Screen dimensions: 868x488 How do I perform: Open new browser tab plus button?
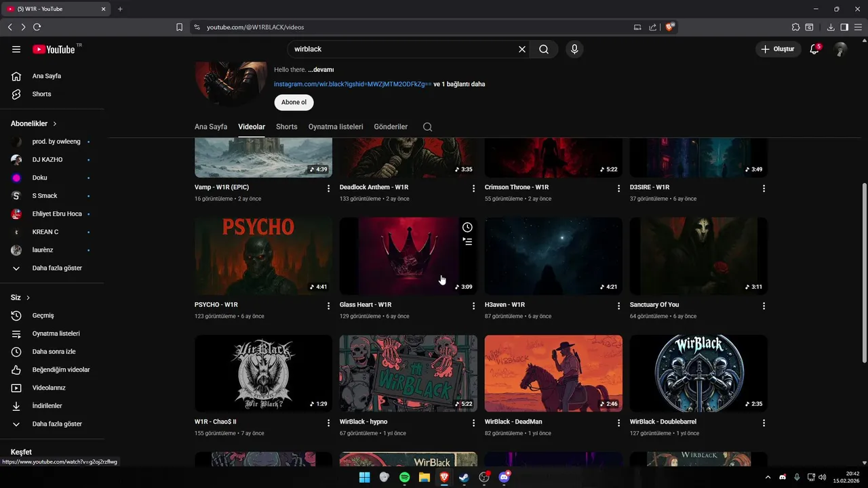pyautogui.click(x=120, y=9)
